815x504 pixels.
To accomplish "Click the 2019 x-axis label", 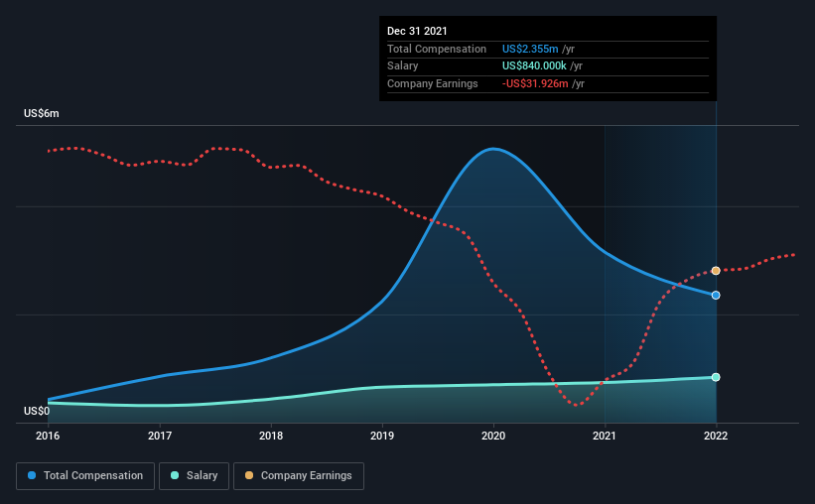I will pos(382,436).
